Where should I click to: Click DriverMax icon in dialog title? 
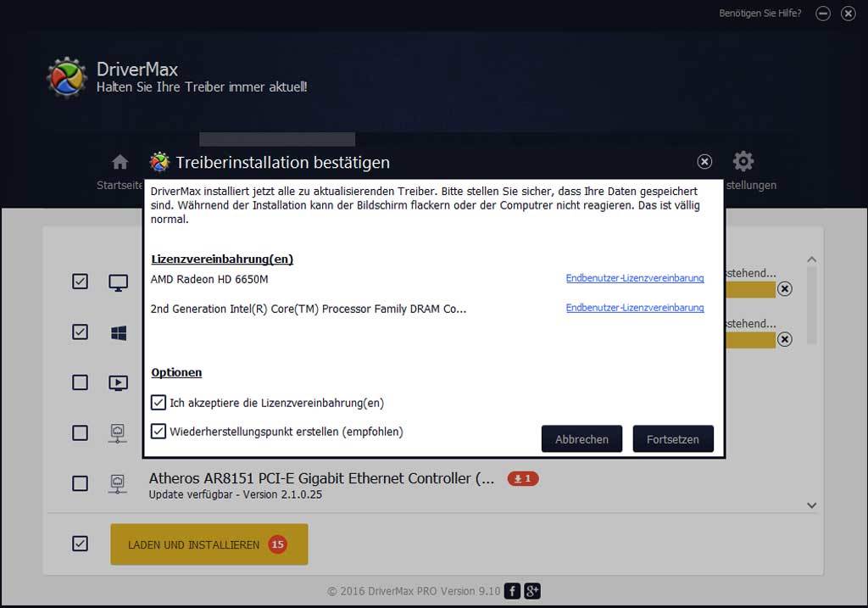click(159, 162)
